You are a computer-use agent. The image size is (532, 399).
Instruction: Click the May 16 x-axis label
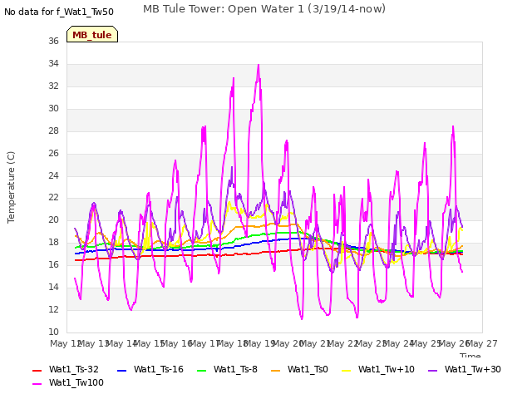(x=177, y=344)
